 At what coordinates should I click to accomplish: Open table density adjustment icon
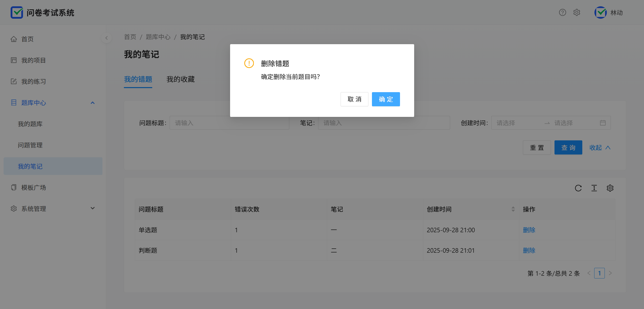pos(594,188)
